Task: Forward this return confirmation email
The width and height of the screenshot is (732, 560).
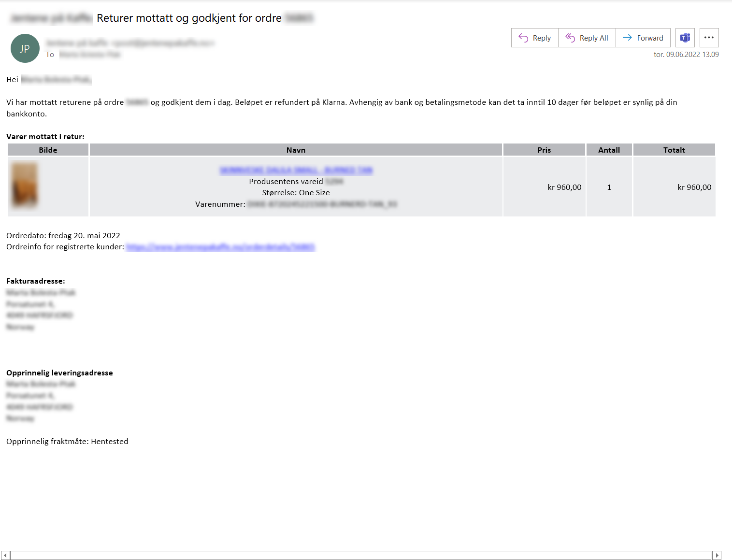Action: (x=643, y=38)
